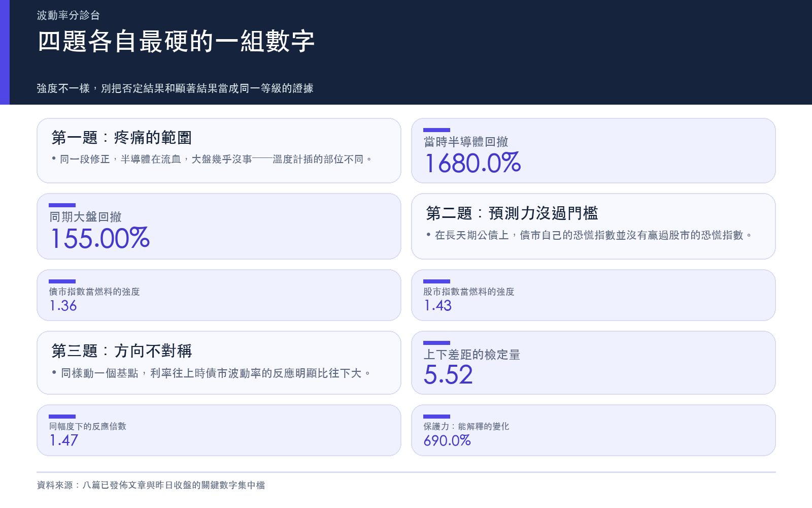This screenshot has width=812, height=508.
Task: Select the value 1.47
Action: coord(63,440)
